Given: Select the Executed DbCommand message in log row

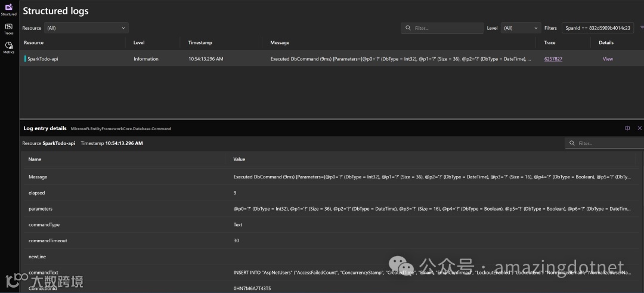Looking at the screenshot, I should point(401,59).
